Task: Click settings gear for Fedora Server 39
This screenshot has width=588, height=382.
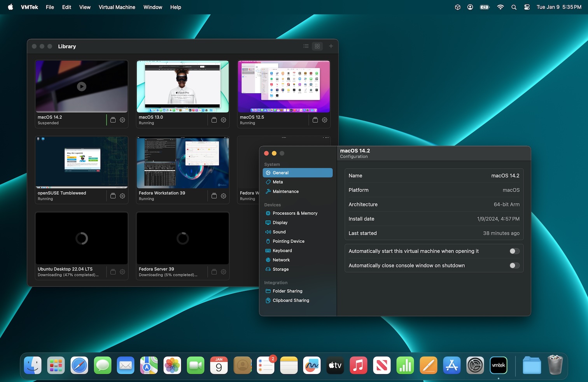Action: point(224,272)
